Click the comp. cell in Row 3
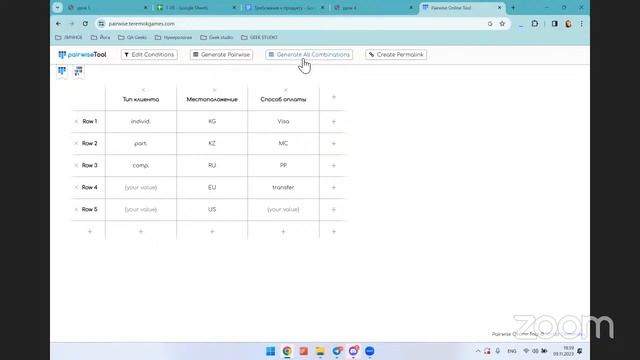This screenshot has height=360, width=640. click(141, 166)
